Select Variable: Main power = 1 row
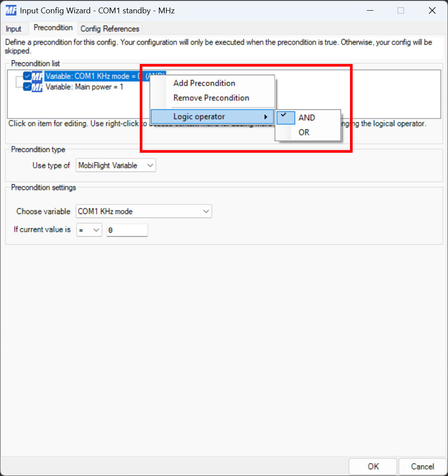 84,87
